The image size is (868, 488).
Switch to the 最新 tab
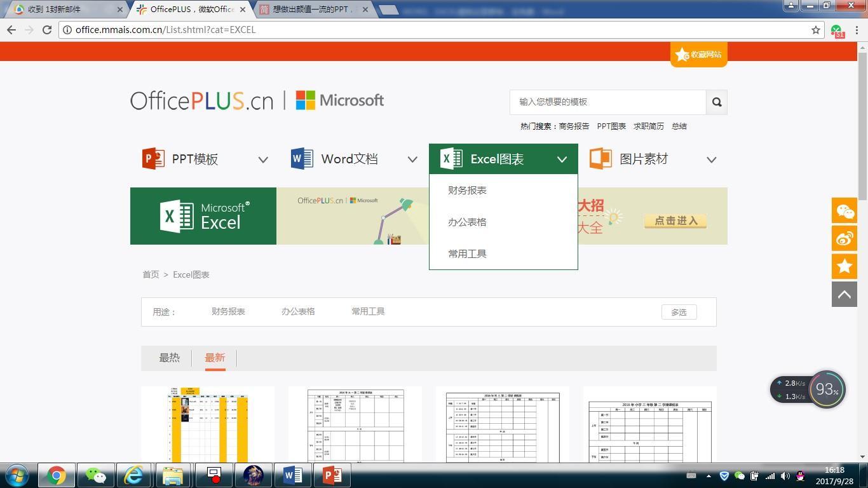[215, 358]
